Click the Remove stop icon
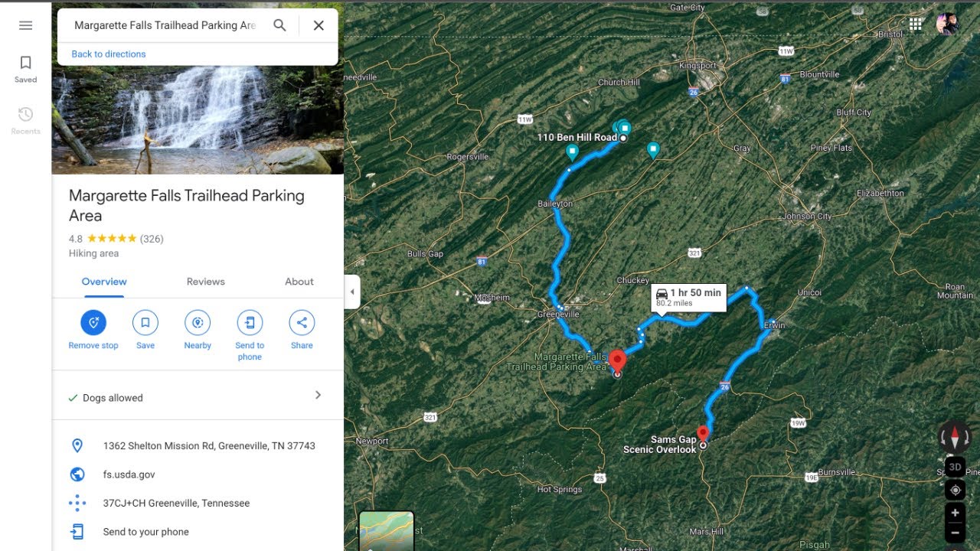 click(93, 322)
